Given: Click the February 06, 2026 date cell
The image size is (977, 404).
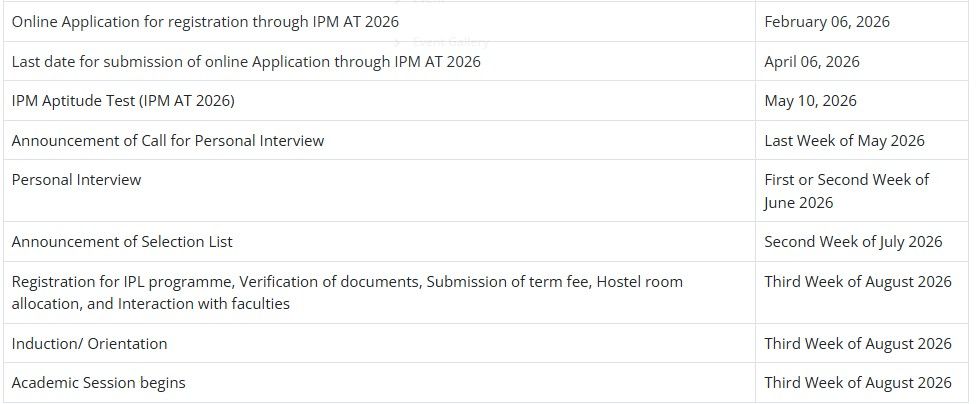Looking at the screenshot, I should coord(826,21).
